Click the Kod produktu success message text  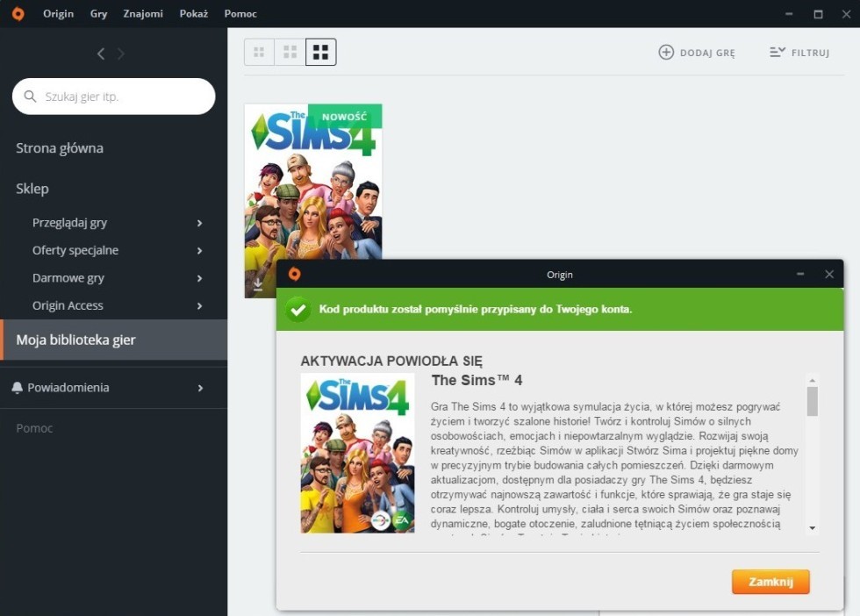[476, 310]
